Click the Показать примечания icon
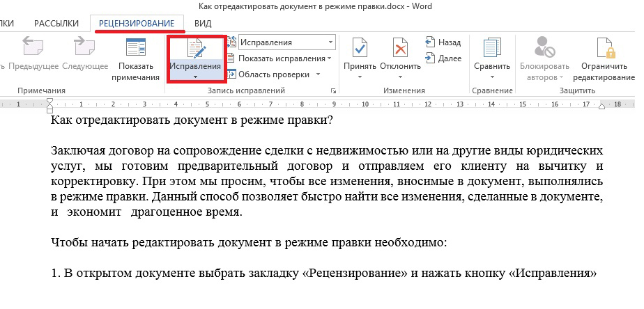The height and width of the screenshot is (309, 644). tap(135, 47)
